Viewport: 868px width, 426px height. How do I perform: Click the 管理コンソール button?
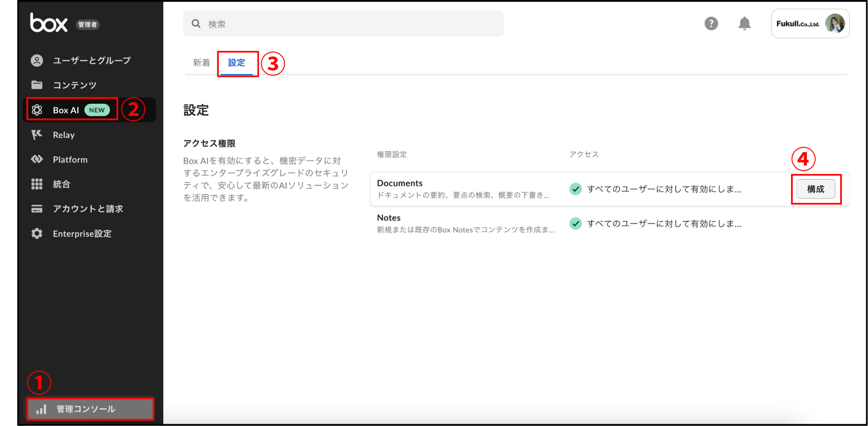[90, 409]
